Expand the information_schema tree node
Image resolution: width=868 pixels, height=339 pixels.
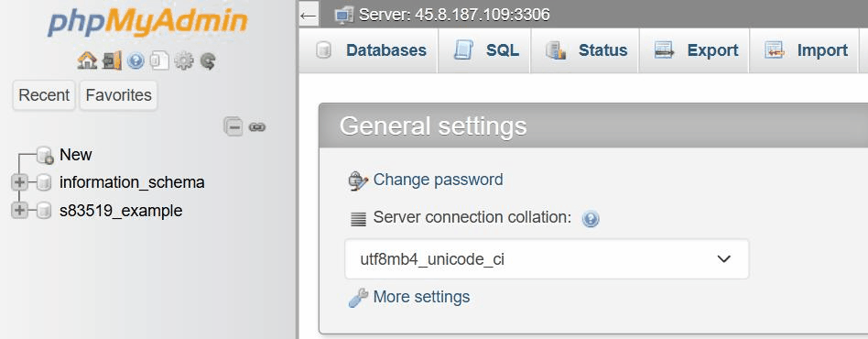tap(19, 182)
